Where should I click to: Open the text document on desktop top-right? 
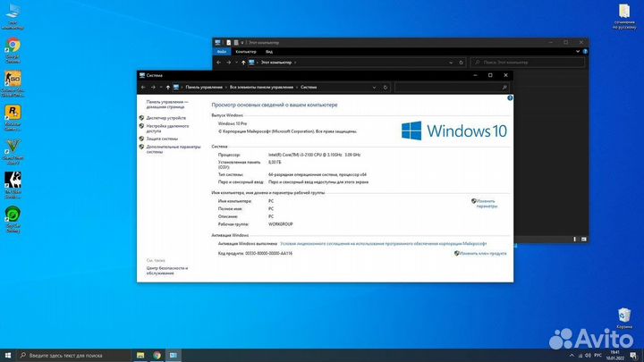coord(624,13)
